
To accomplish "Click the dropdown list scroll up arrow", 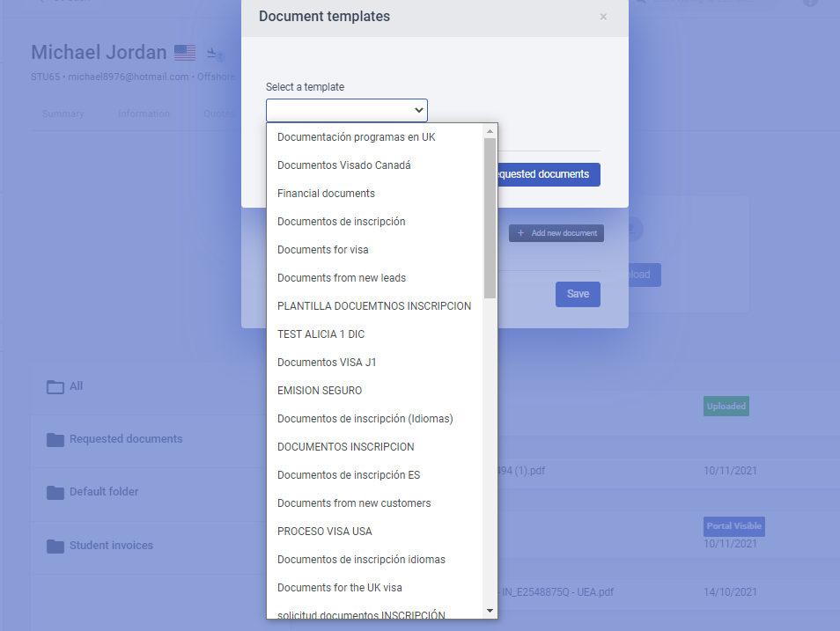I will click(490, 131).
